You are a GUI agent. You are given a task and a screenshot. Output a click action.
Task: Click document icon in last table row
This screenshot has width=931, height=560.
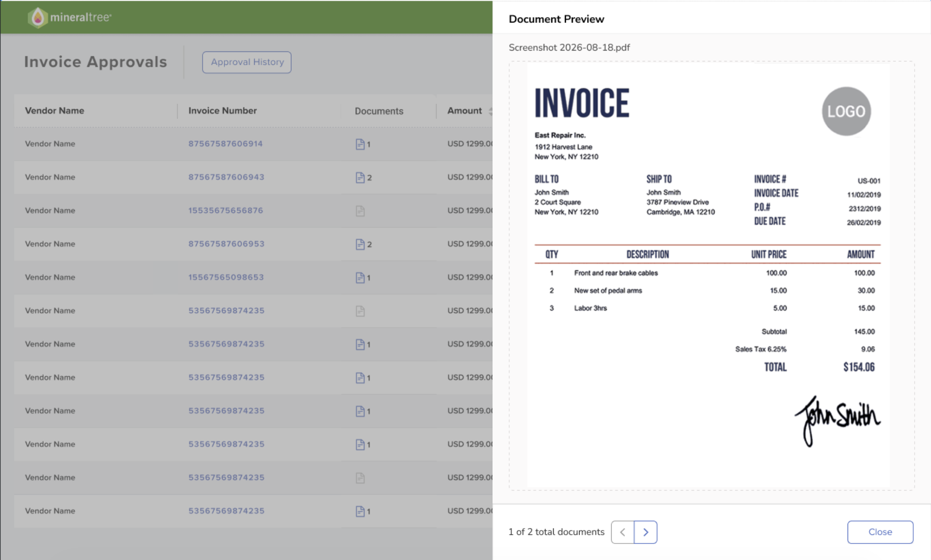[x=360, y=511]
